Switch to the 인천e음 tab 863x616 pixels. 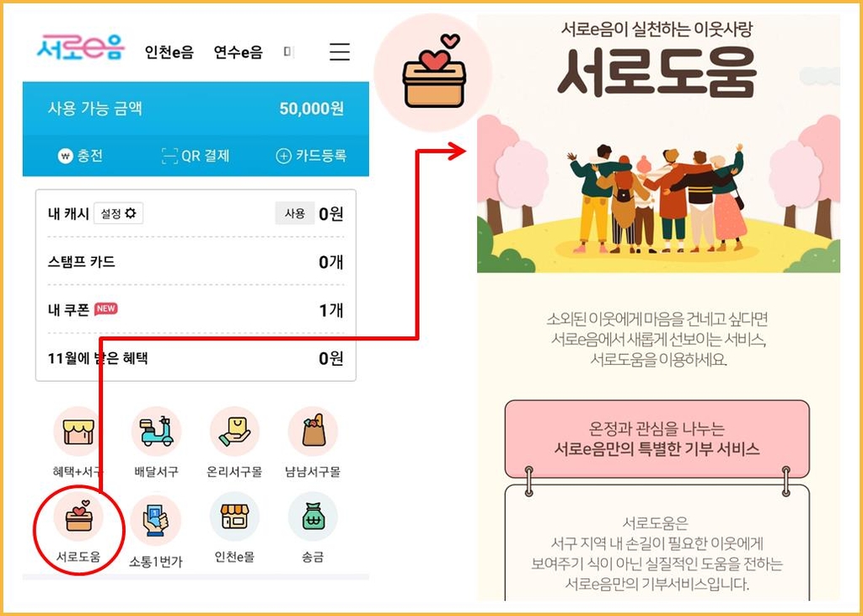(x=169, y=52)
